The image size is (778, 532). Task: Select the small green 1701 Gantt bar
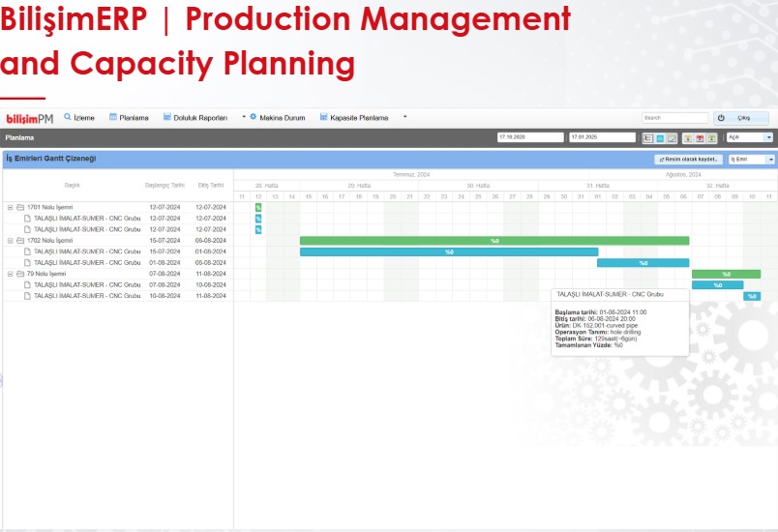pos(258,207)
